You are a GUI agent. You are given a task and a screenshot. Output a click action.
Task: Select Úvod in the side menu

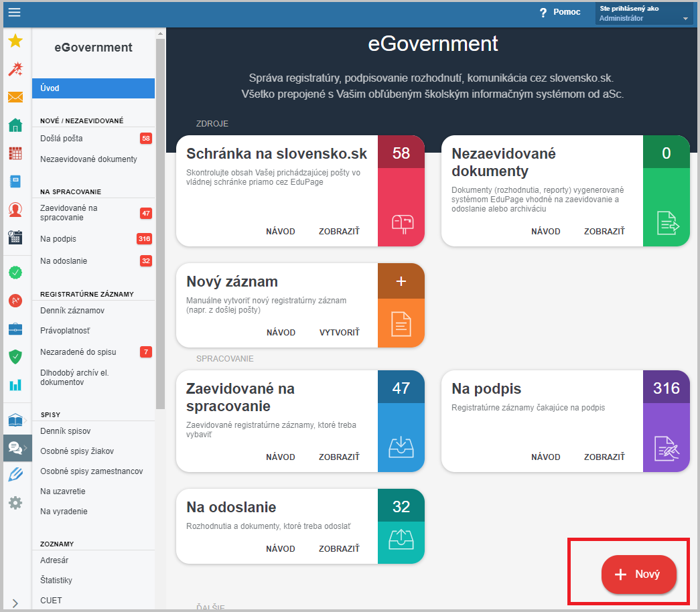tap(93, 88)
